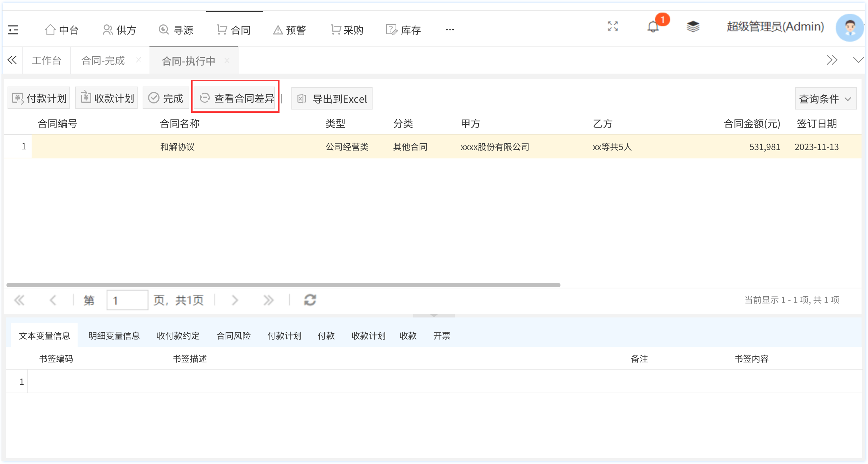
Task: Click the Admin user avatar
Action: (x=849, y=28)
